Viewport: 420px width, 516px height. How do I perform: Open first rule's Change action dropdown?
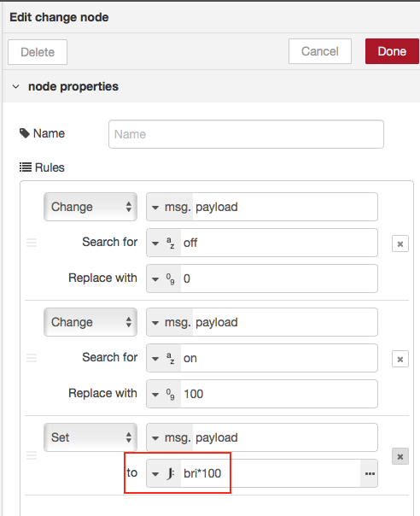(90, 207)
